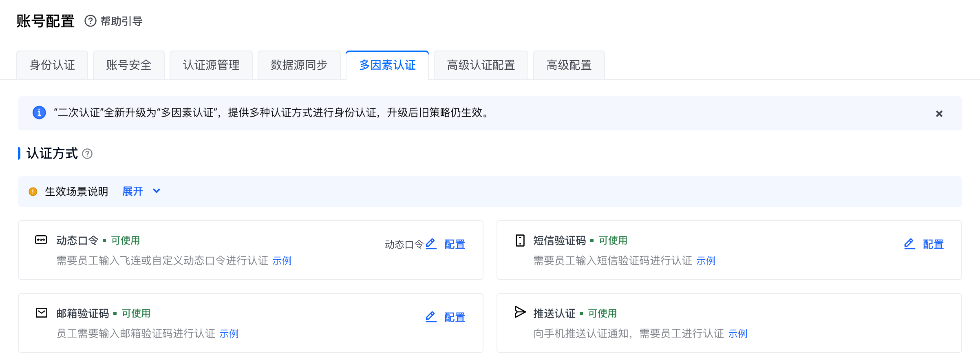Click the help guide question mark icon
Image resolution: width=980 pixels, height=362 pixels.
pyautogui.click(x=90, y=21)
